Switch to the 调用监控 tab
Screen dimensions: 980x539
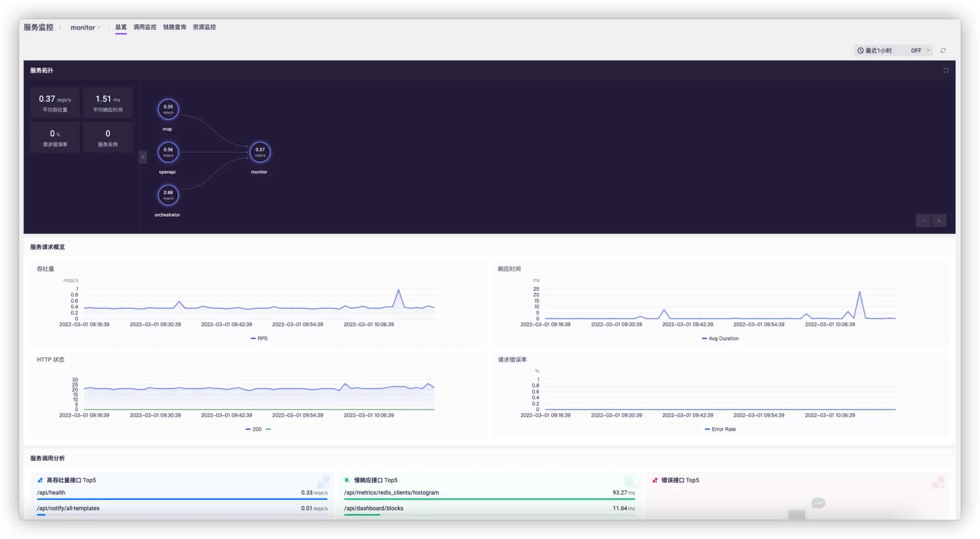pos(145,27)
